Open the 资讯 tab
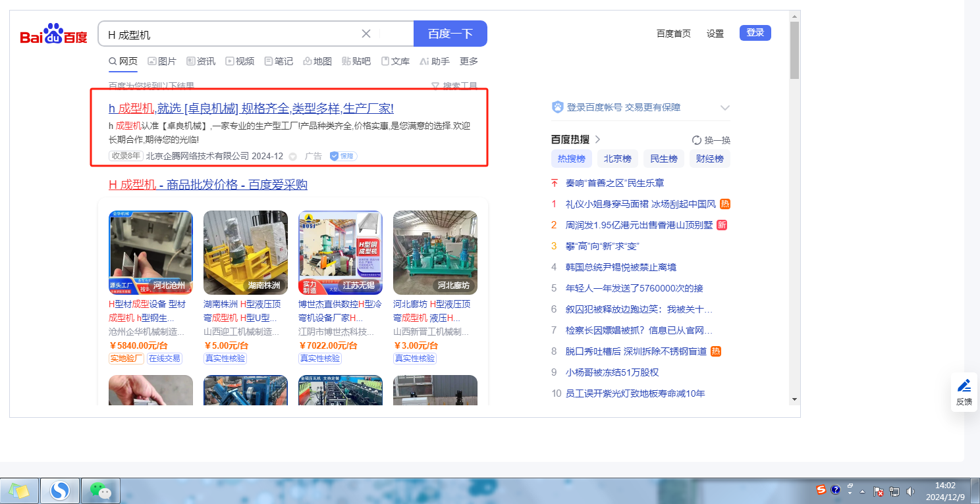The height and width of the screenshot is (504, 980). pos(201,61)
